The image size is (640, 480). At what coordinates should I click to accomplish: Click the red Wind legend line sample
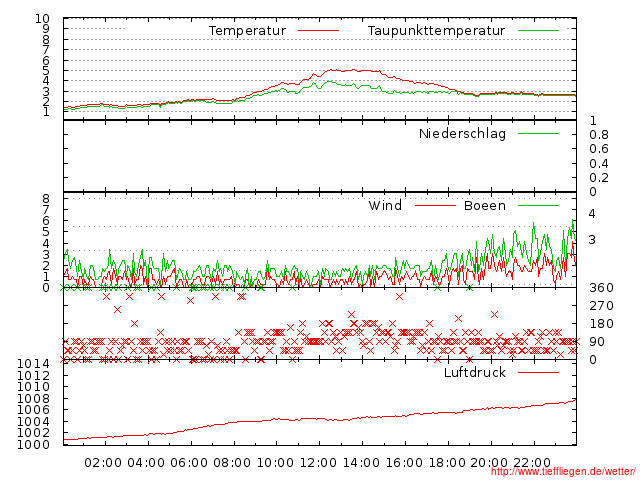[435, 205]
